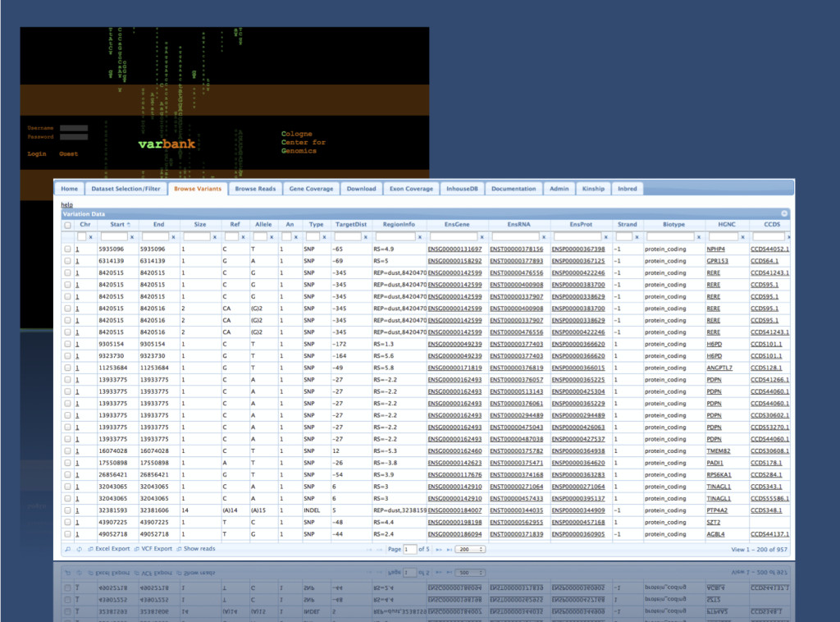Click the refresh icon in the bottom toolbar

[79, 548]
